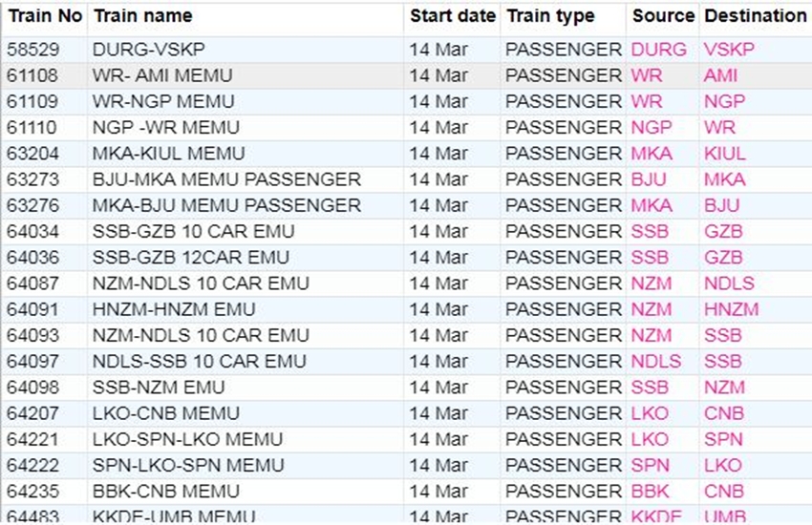Image resolution: width=812 pixels, height=525 pixels.
Task: Open VSKP destination station link
Action: (728, 50)
